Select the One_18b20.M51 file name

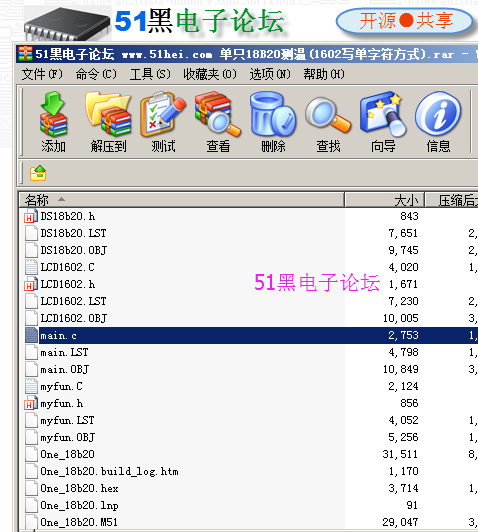pos(79,522)
